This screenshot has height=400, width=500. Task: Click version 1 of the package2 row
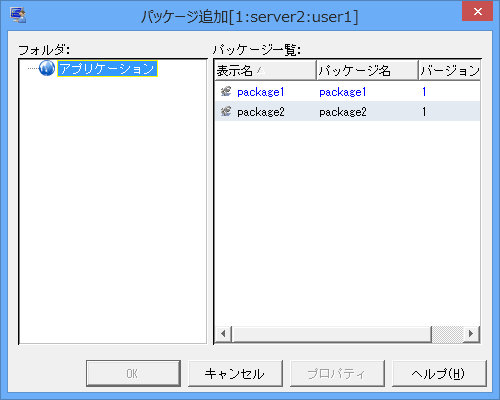(x=424, y=112)
